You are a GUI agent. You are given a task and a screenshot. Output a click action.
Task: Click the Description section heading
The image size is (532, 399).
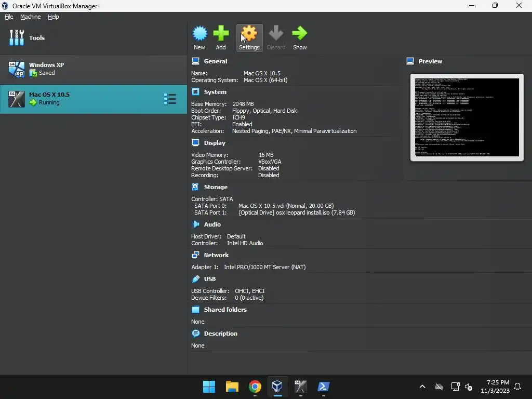[x=220, y=334]
